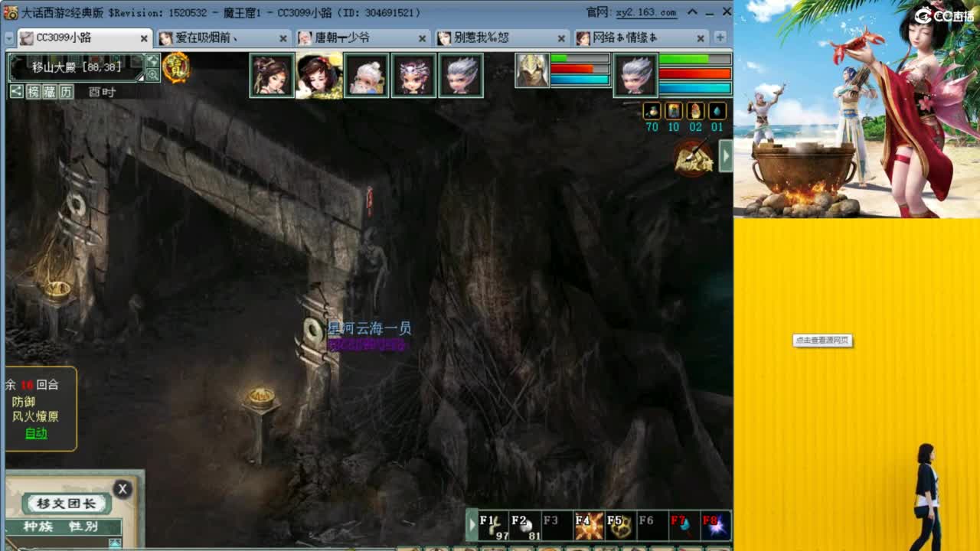
Task: Open the 反馈 feedback brush icon
Action: click(x=693, y=158)
